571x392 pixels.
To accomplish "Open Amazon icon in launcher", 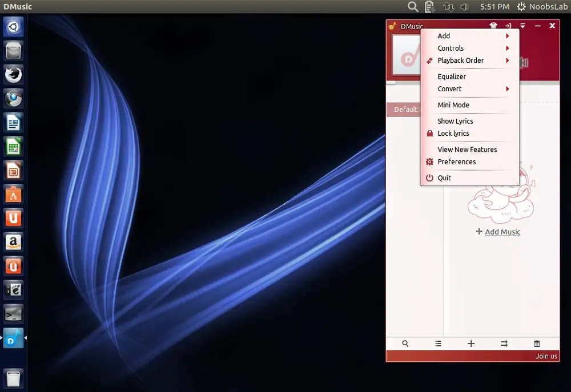I will pos(14,243).
